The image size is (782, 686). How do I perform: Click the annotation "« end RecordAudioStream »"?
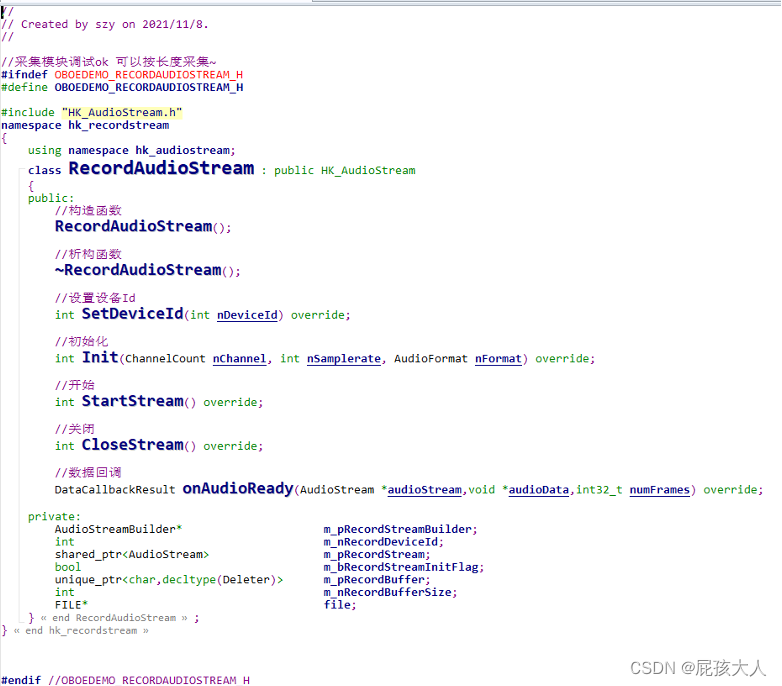[x=114, y=618]
